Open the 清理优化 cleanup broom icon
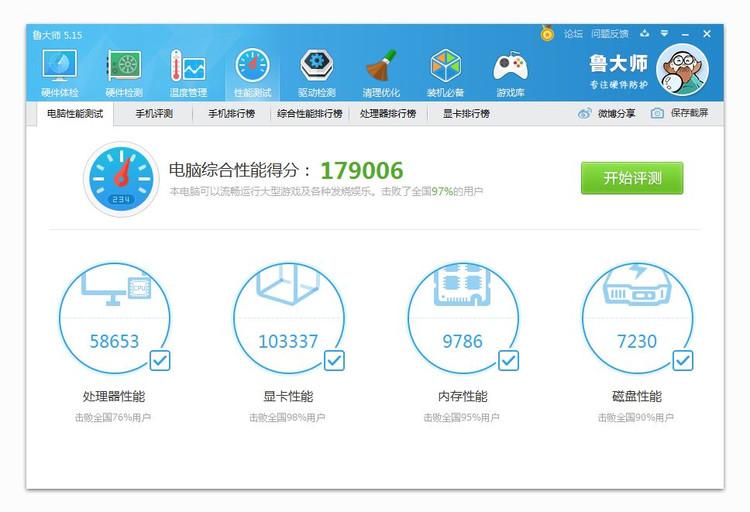 click(x=381, y=73)
